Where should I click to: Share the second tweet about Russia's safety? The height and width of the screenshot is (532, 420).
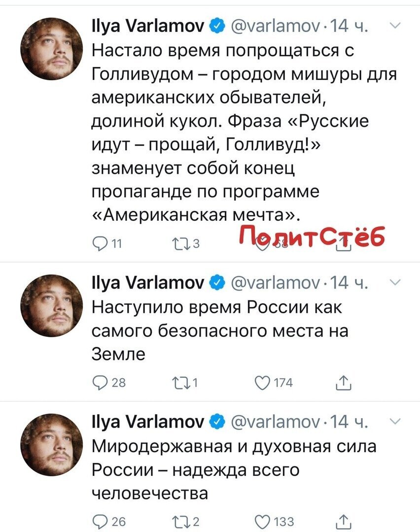click(x=343, y=382)
